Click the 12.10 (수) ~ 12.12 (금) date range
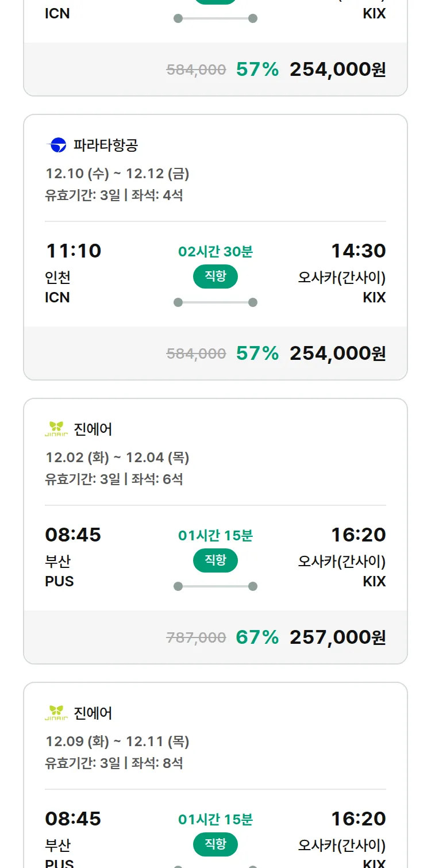Viewport: 431px width, 868px height. tap(117, 174)
